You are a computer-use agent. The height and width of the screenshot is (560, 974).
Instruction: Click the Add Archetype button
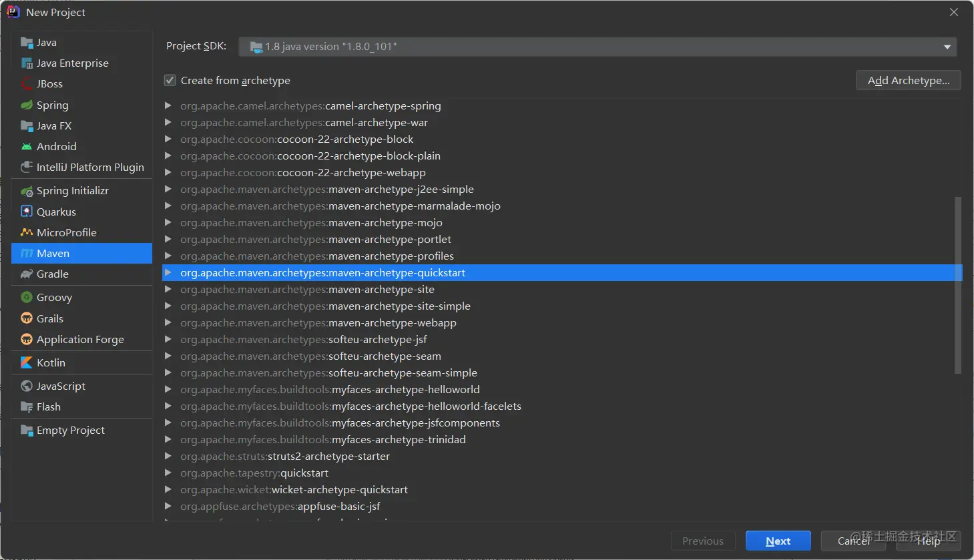[908, 81]
